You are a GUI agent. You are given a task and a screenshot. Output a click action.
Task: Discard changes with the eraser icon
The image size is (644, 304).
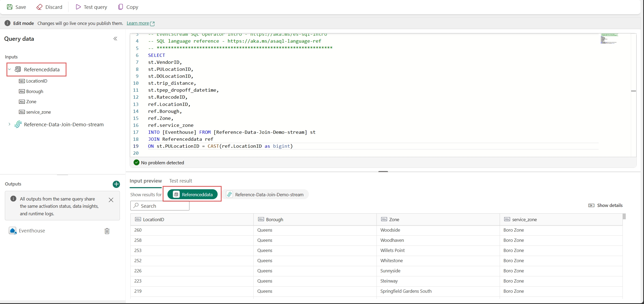39,7
